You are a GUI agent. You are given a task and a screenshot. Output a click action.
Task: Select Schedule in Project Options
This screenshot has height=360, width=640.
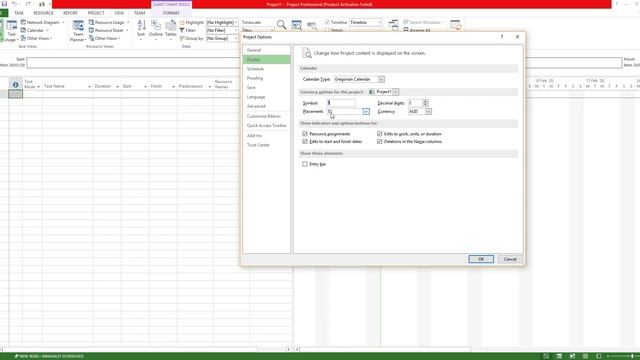pos(267,69)
